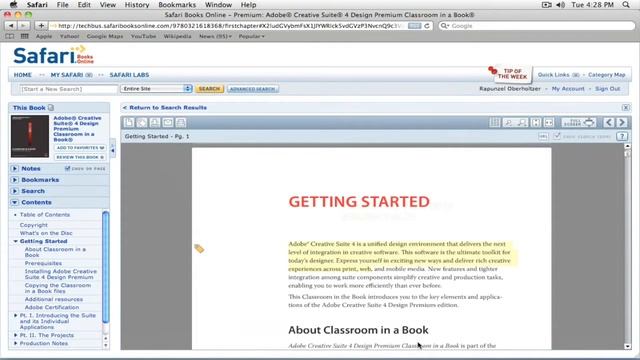Image resolution: width=640 pixels, height=360 pixels.
Task: Go to the HOME tab
Action: coord(22,75)
